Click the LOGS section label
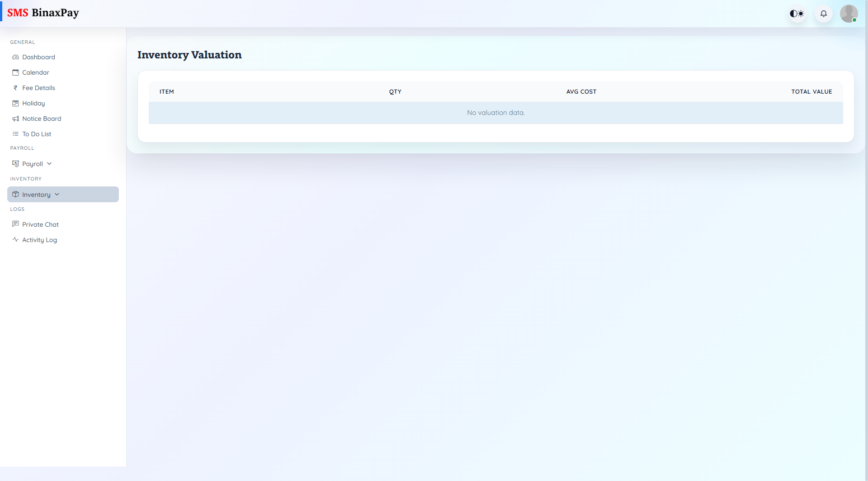 pyautogui.click(x=18, y=209)
